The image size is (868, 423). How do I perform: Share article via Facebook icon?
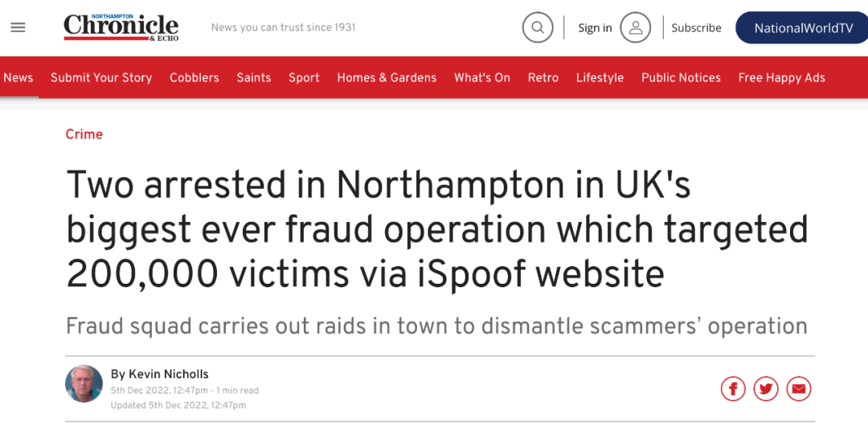(x=733, y=389)
